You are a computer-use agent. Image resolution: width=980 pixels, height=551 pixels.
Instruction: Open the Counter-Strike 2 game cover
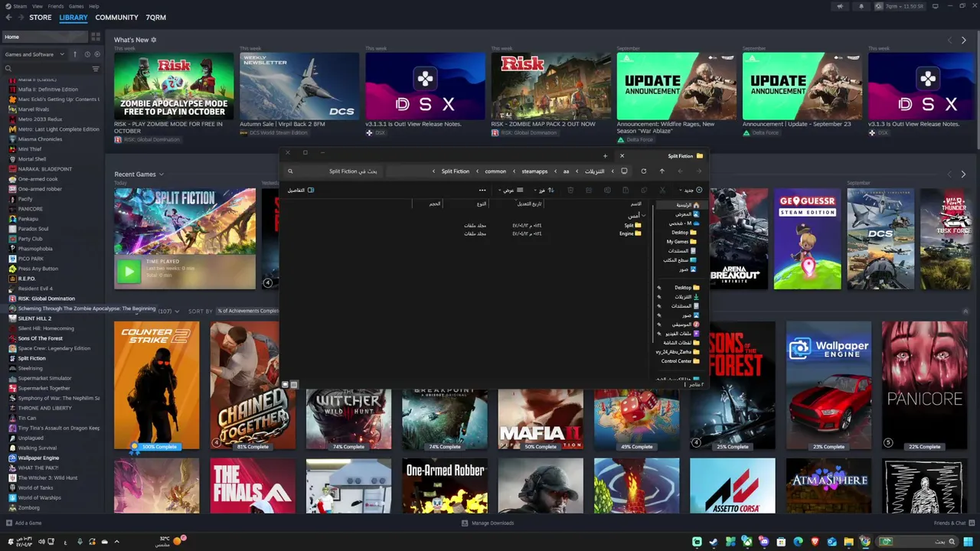pyautogui.click(x=157, y=385)
